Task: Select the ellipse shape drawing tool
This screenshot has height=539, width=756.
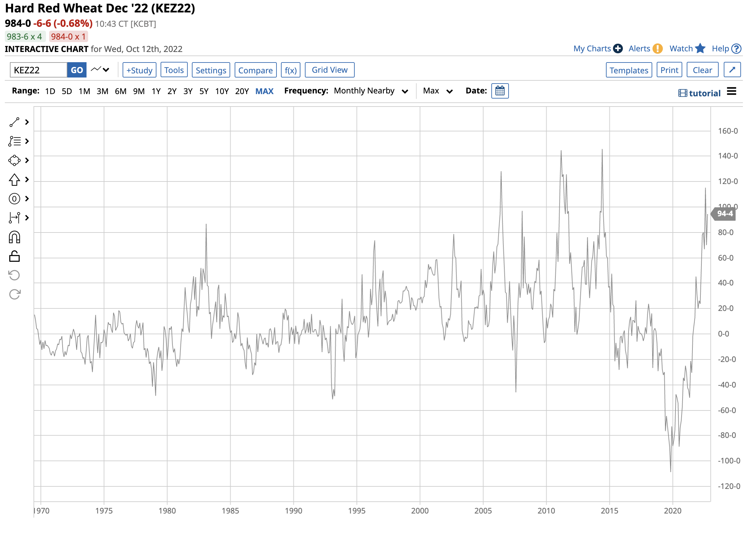Action: click(14, 160)
